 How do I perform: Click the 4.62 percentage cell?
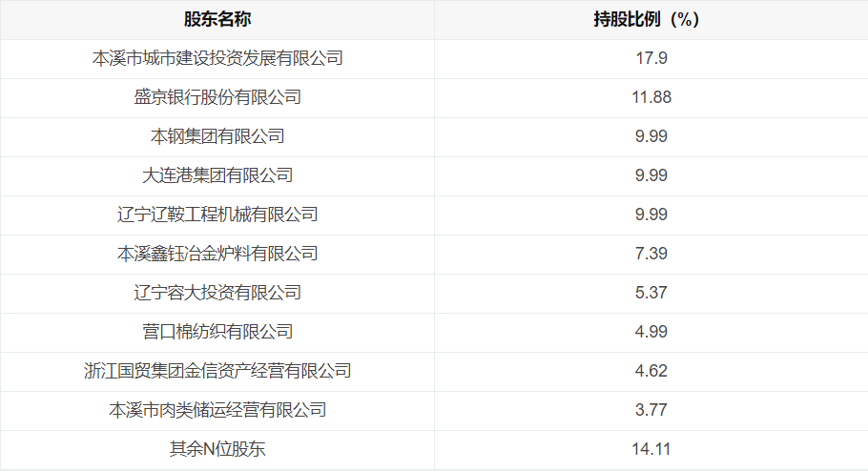pos(651,371)
